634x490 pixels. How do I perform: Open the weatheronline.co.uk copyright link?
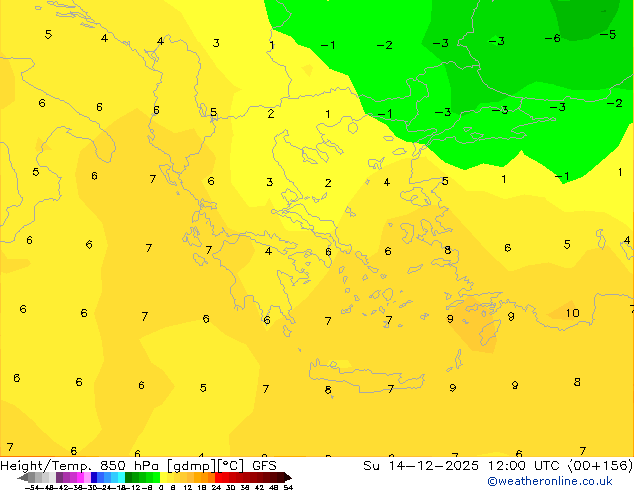pyautogui.click(x=549, y=481)
